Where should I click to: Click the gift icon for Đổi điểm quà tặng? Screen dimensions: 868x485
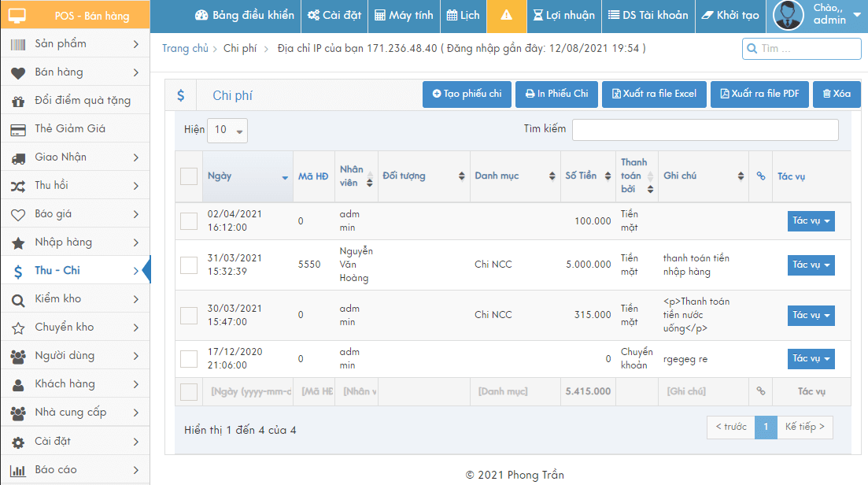(x=18, y=101)
